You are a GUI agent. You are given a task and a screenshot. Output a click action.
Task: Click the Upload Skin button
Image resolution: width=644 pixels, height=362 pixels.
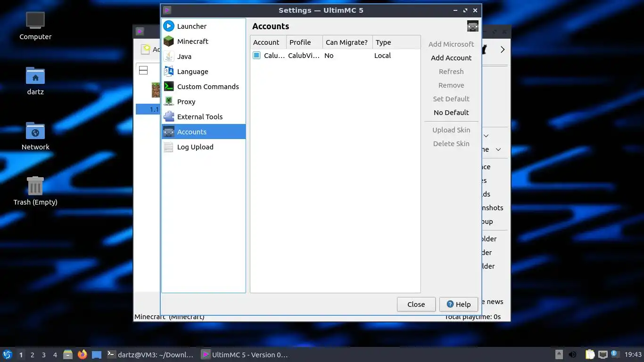(451, 130)
